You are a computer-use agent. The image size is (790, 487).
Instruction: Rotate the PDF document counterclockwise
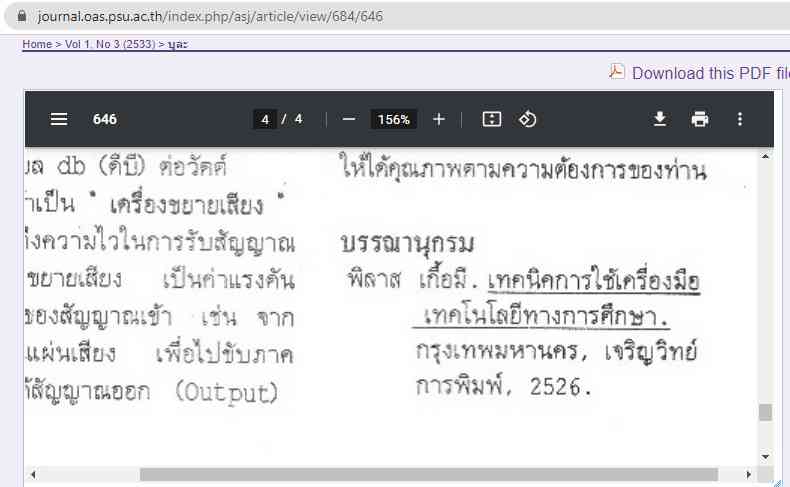528,119
